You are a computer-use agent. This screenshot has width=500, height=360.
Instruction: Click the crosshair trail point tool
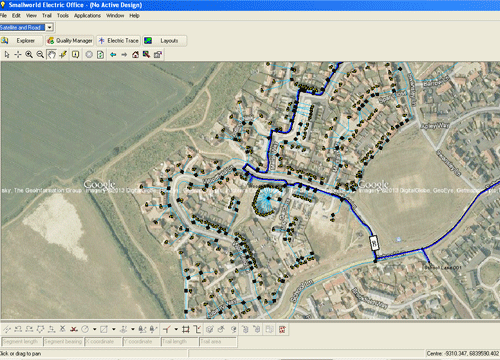click(18, 55)
